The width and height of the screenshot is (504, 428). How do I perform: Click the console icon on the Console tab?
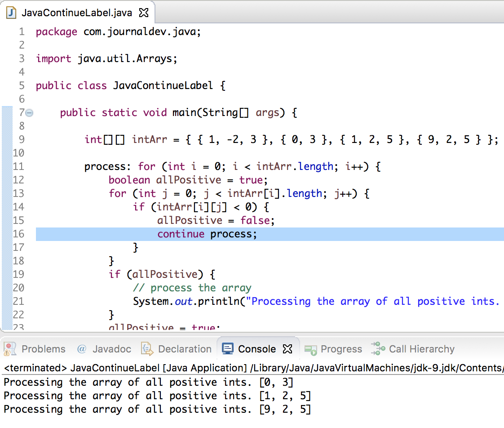(x=228, y=348)
